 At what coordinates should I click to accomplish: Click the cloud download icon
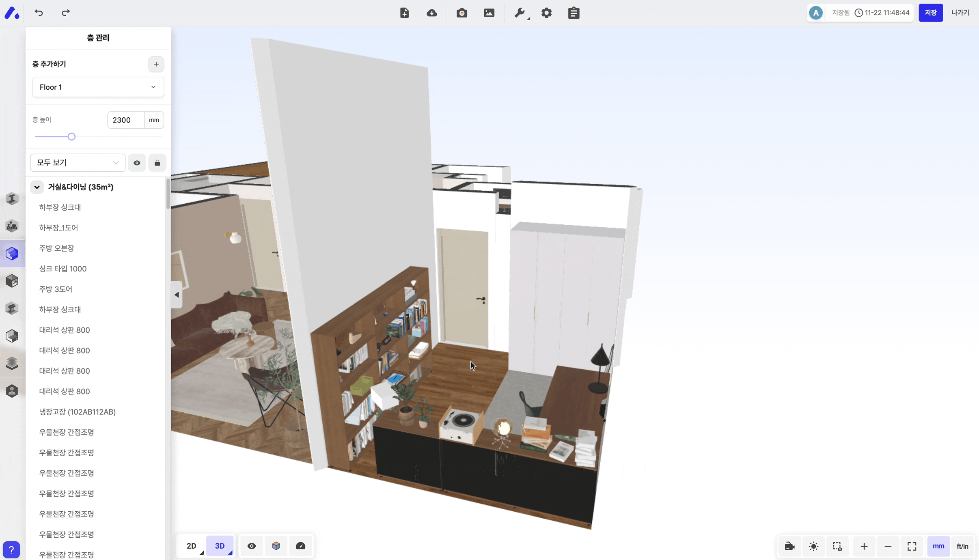coord(432,13)
